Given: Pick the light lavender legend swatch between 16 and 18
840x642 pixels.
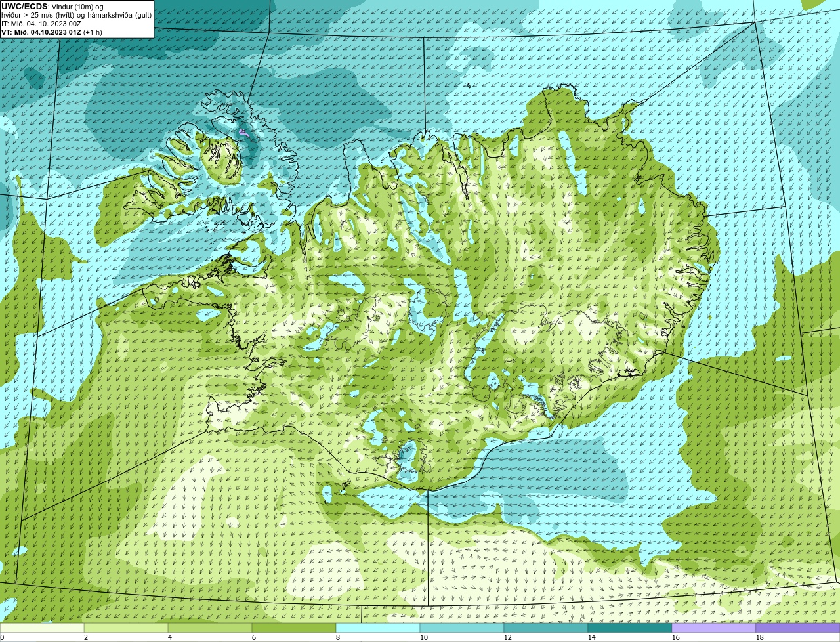Looking at the screenshot, I should pyautogui.click(x=714, y=628).
